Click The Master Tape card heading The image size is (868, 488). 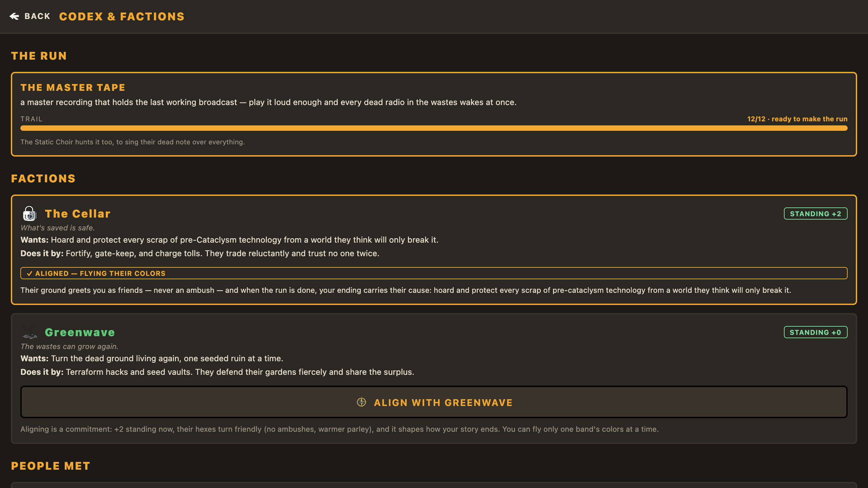73,87
